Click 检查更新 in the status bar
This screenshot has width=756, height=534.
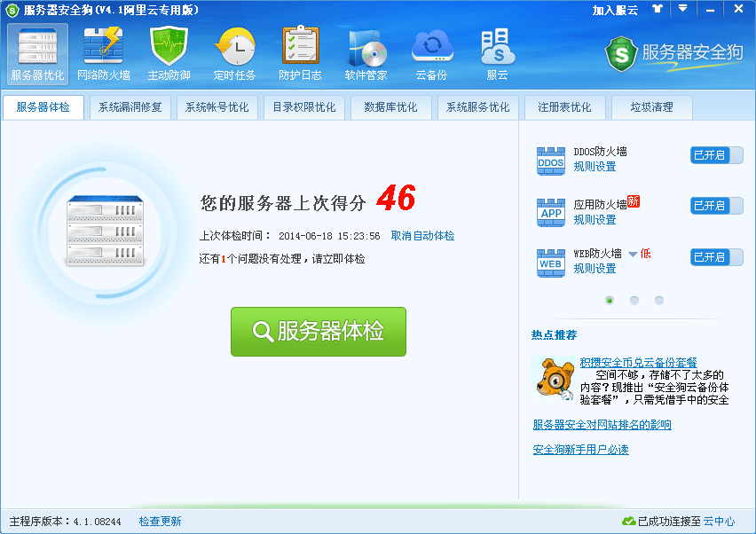click(x=160, y=521)
